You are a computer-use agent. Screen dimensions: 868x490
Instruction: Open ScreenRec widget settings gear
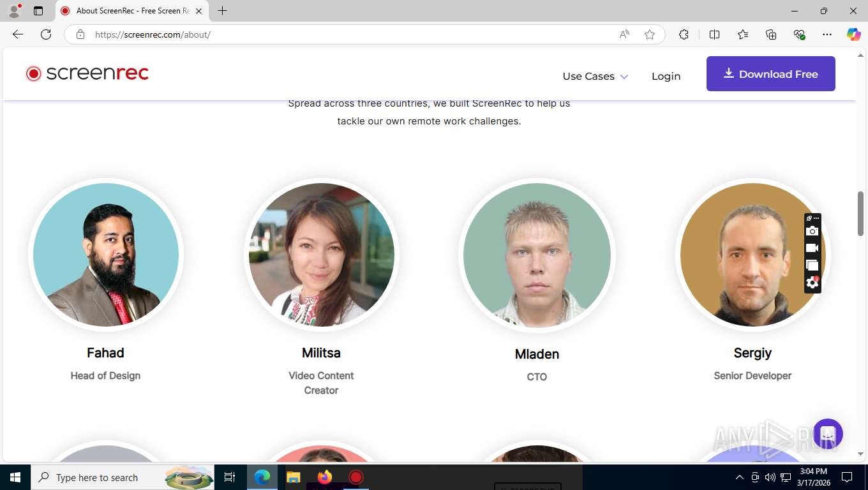pos(812,283)
